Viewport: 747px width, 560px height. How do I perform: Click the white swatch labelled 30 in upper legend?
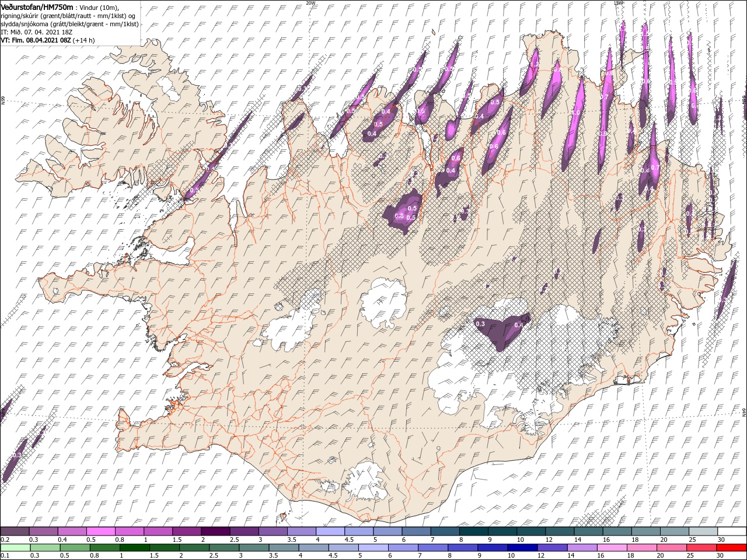click(x=732, y=531)
